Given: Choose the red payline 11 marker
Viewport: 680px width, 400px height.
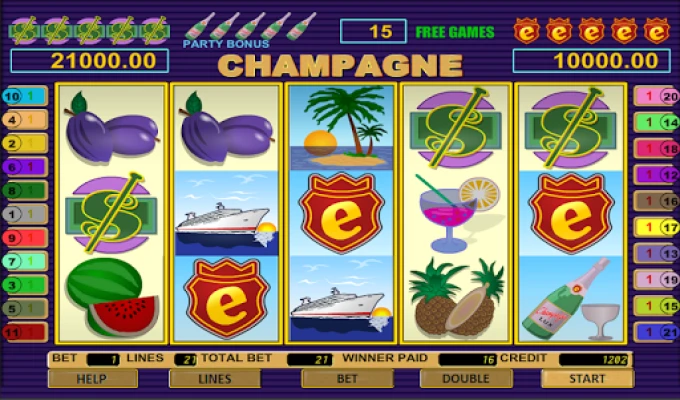Looking at the screenshot, I should pos(25,332).
